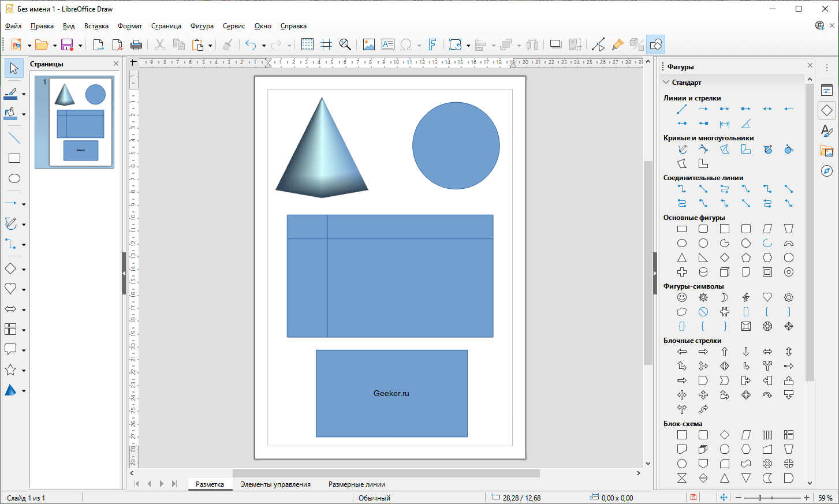
Task: Select the Rectangle drawing tool
Action: tap(14, 158)
